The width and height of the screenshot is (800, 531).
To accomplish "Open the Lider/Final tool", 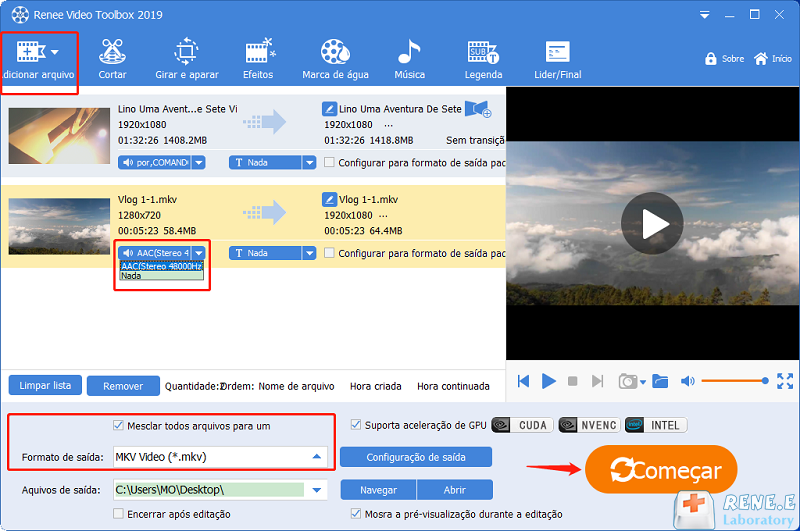I will (x=558, y=60).
